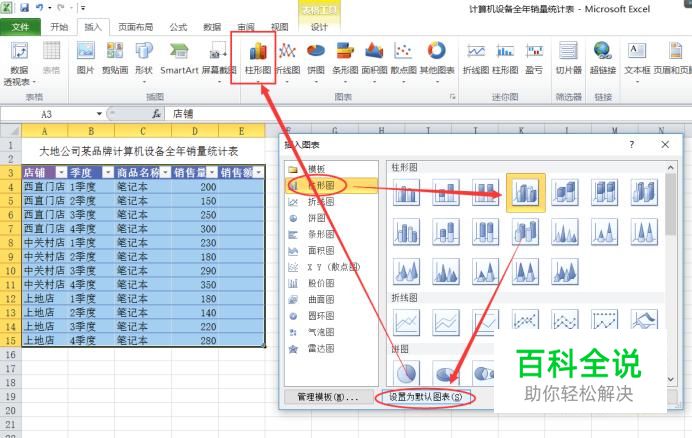Click the fx insert function button
Image resolution: width=692 pixels, height=438 pixels.
tap(156, 114)
